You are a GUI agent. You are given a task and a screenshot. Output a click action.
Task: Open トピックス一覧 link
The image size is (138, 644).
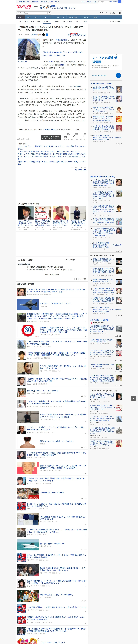tap(115, 21)
